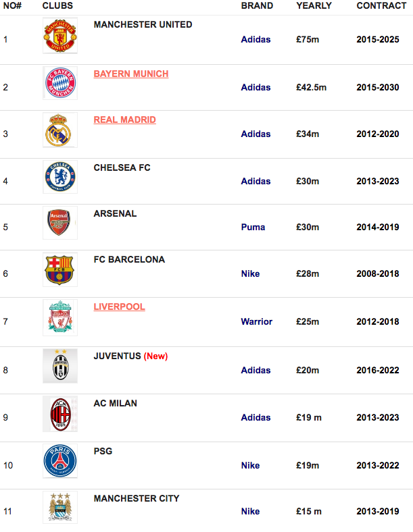Image resolution: width=413 pixels, height=532 pixels.
Task: Click the Chelsea FC badge
Action: pyautogui.click(x=60, y=177)
